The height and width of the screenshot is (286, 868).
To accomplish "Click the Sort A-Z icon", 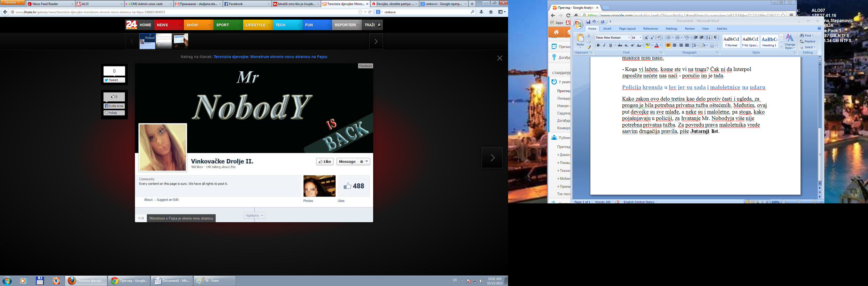I will coord(708,38).
